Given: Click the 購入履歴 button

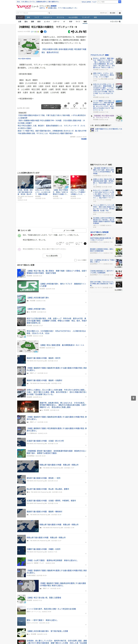Looking at the screenshot, I should tap(112, 13).
